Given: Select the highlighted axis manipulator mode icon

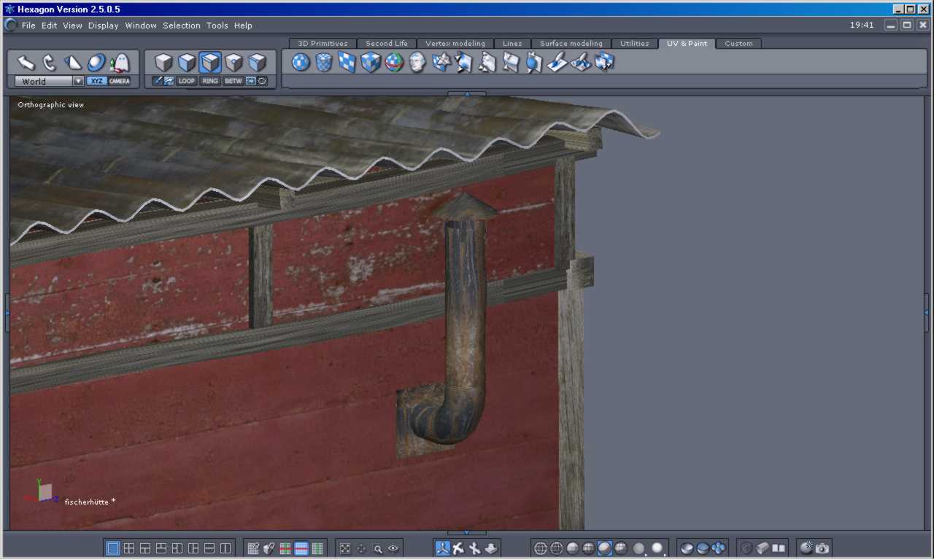Looking at the screenshot, I should (x=442, y=548).
